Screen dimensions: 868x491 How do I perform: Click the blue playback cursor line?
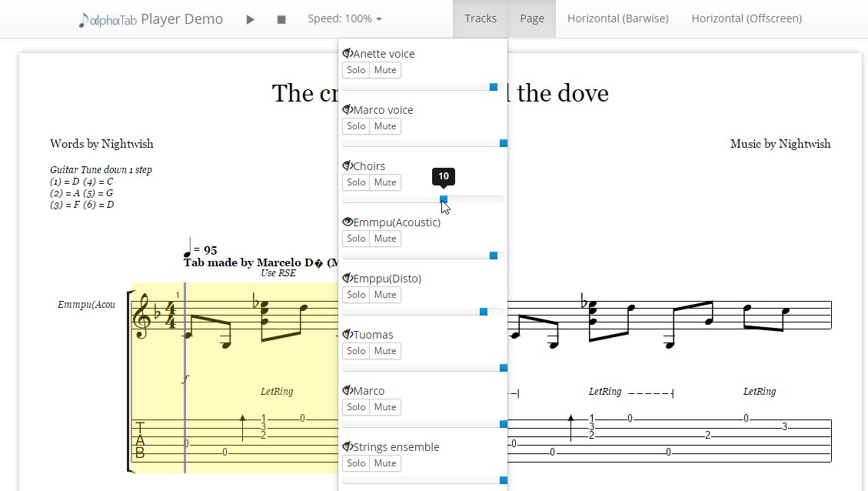[x=185, y=377]
